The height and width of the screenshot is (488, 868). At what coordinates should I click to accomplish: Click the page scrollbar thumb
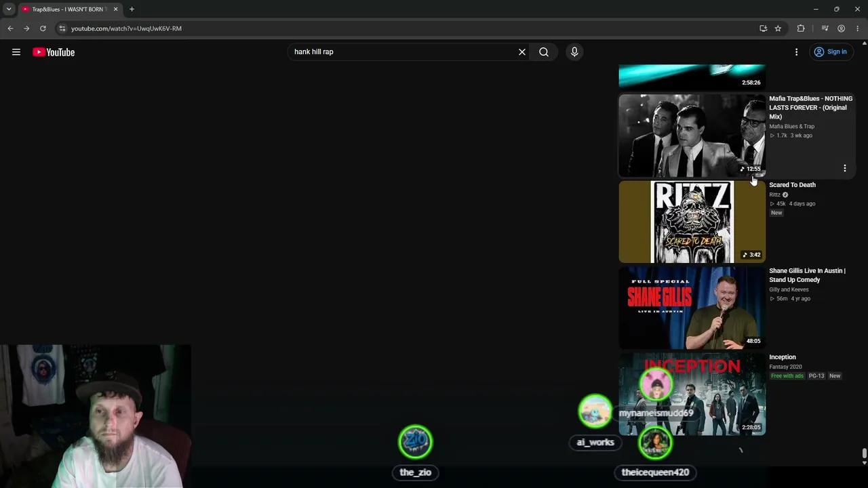(x=864, y=453)
